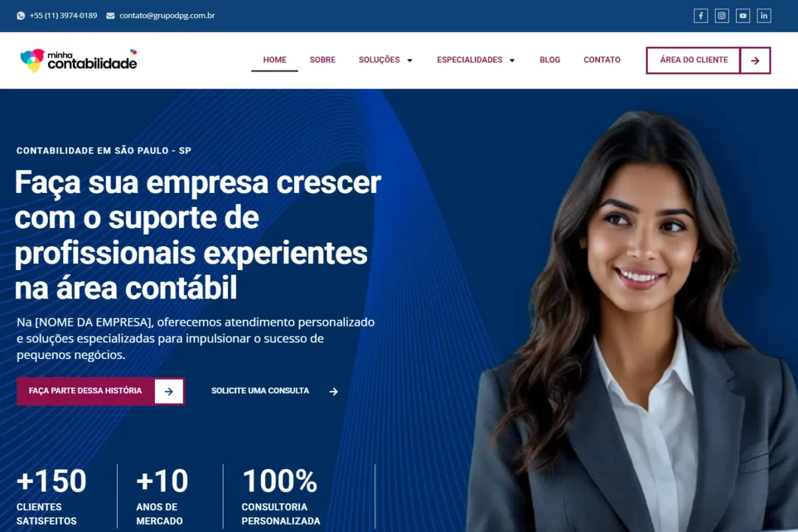Click the envelope email icon
The width and height of the screenshot is (798, 532).
(110, 15)
